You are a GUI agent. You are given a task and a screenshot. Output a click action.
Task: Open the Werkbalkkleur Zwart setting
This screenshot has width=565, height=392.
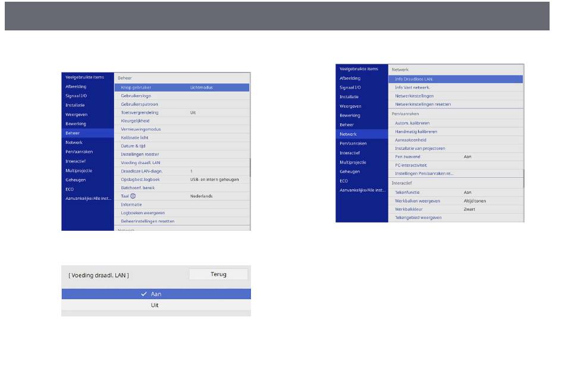(x=456, y=209)
